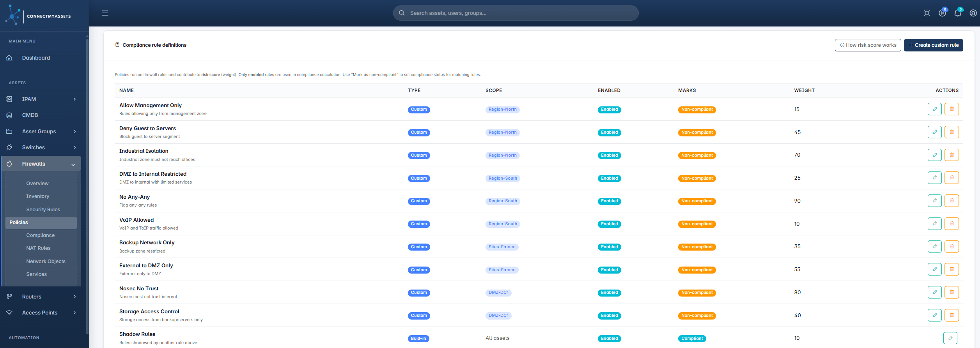This screenshot has width=980, height=348.
Task: Select the Policies submenu item
Action: (41, 223)
